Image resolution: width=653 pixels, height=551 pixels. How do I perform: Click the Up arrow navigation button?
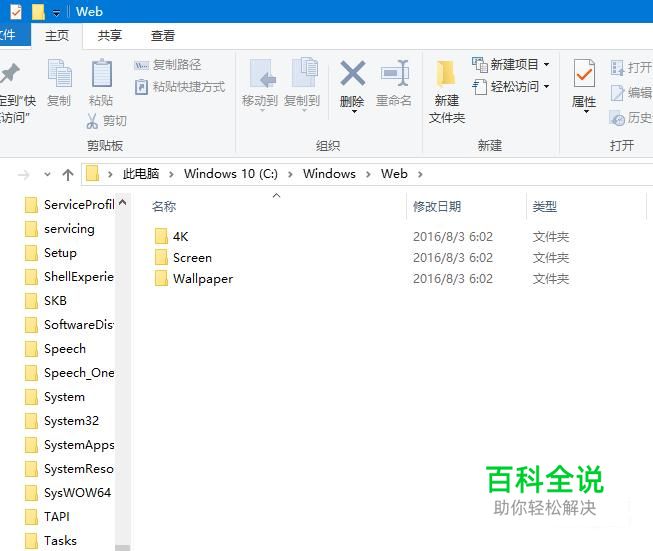pos(68,175)
